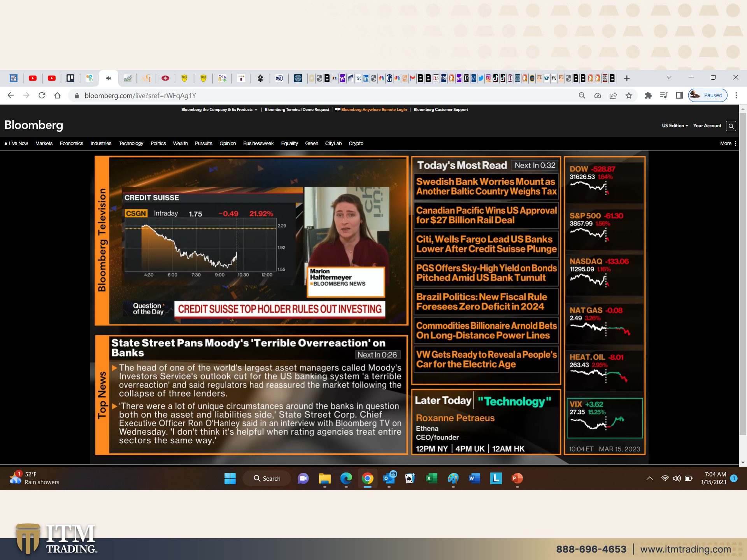The width and height of the screenshot is (747, 560).
Task: Switch to the Trello tab
Action: (x=70, y=78)
